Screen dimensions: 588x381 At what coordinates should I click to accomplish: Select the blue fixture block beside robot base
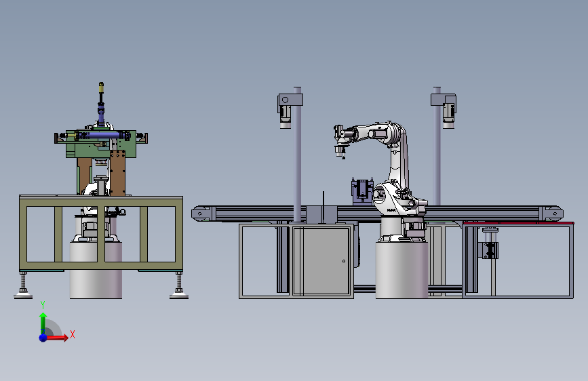click(362, 193)
